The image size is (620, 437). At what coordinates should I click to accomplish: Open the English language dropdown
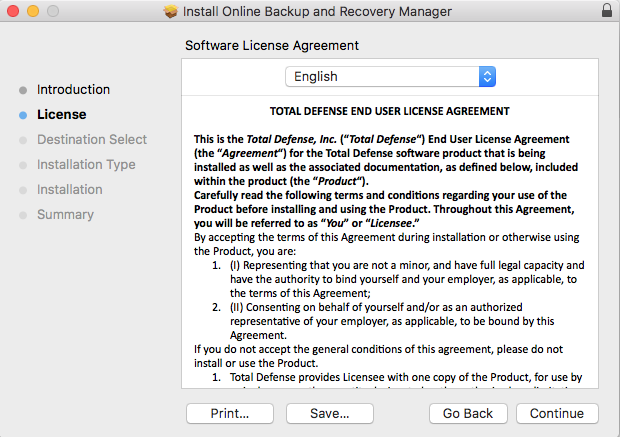(390, 76)
